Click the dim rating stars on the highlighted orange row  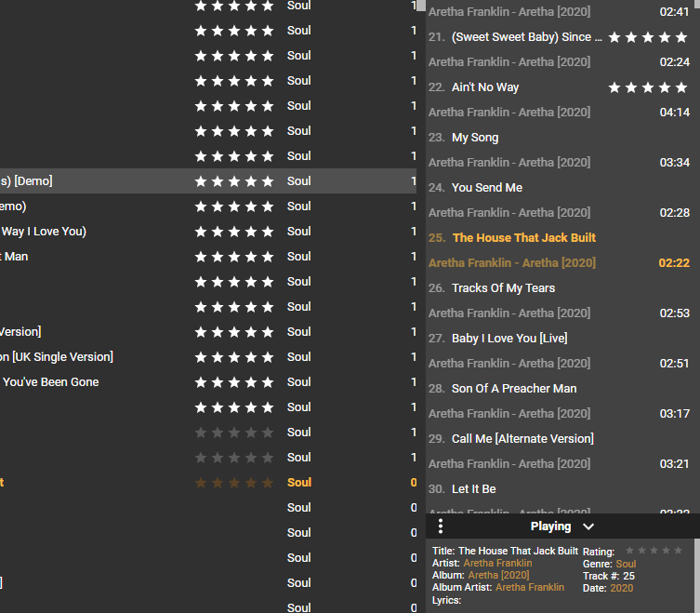tap(233, 483)
